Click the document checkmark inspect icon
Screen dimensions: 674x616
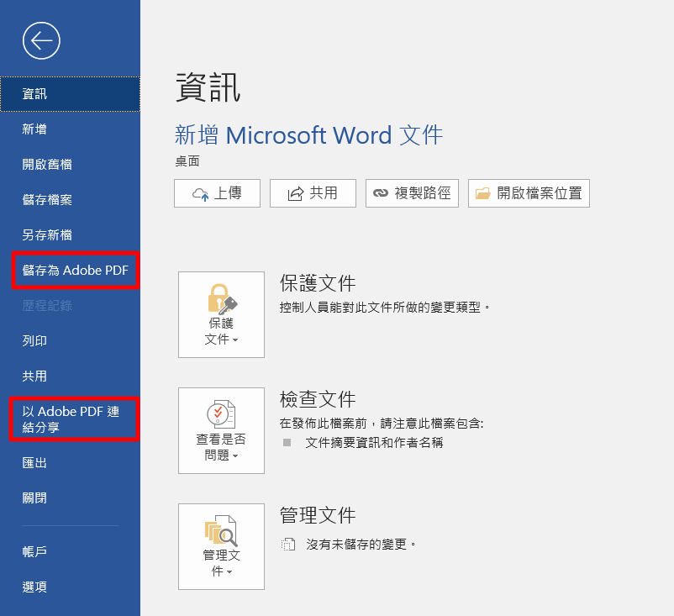(x=221, y=414)
